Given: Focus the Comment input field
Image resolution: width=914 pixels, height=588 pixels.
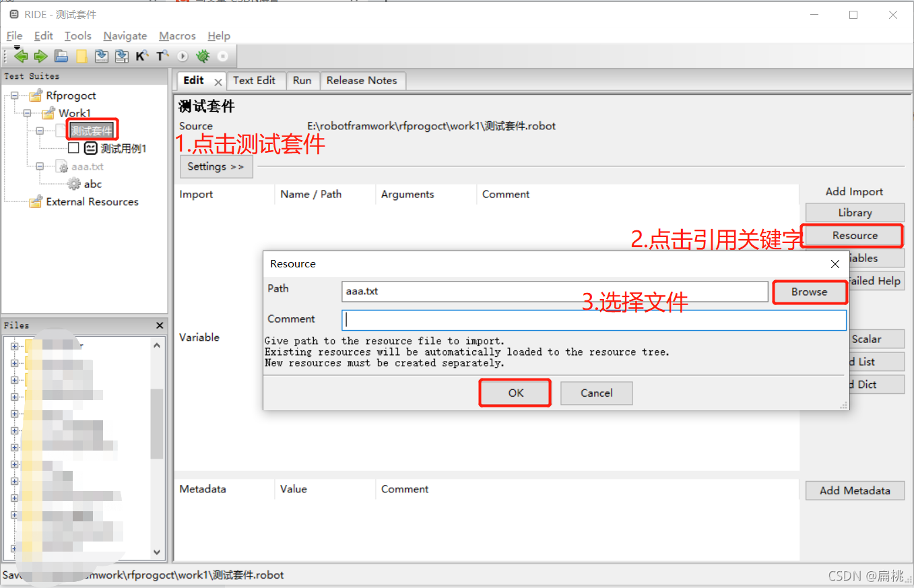Looking at the screenshot, I should 593,319.
